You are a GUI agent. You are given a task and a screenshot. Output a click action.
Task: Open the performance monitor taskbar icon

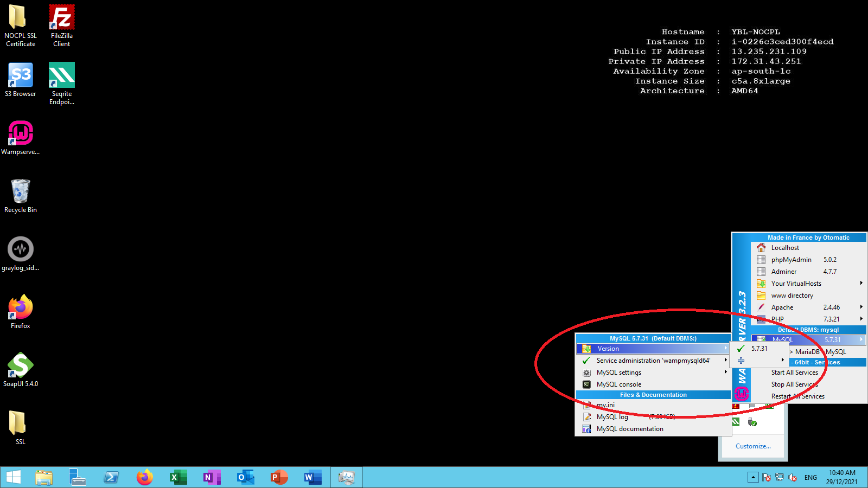point(347,477)
